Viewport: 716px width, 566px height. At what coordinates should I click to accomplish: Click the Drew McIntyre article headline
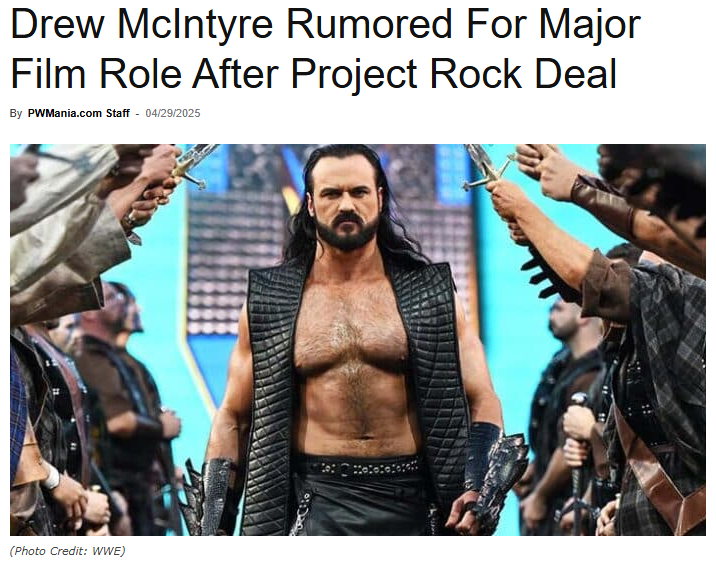pyautogui.click(x=325, y=48)
